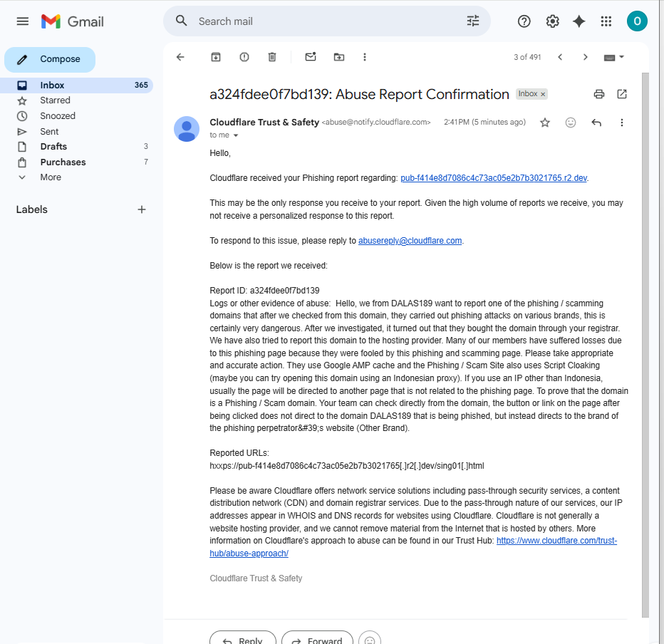The width and height of the screenshot is (664, 644).
Task: Click the message pane scrollbar
Action: click(x=645, y=345)
